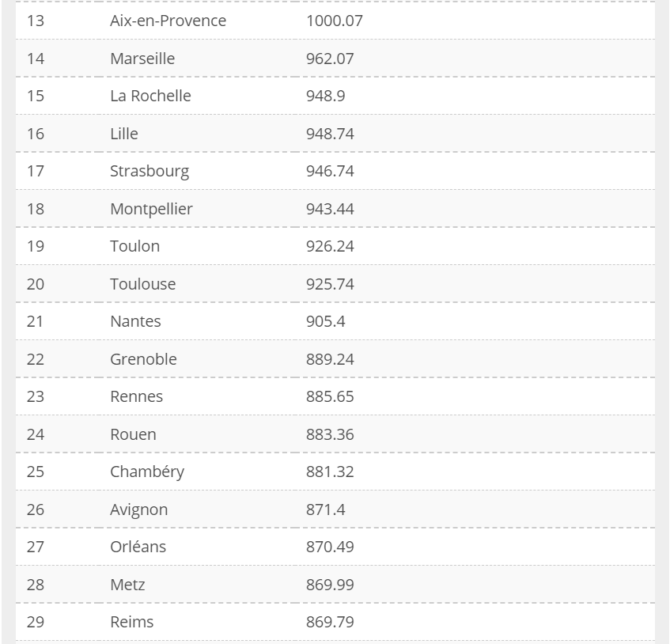
Task: Click Chambéry in the ranking table
Action: pos(147,472)
